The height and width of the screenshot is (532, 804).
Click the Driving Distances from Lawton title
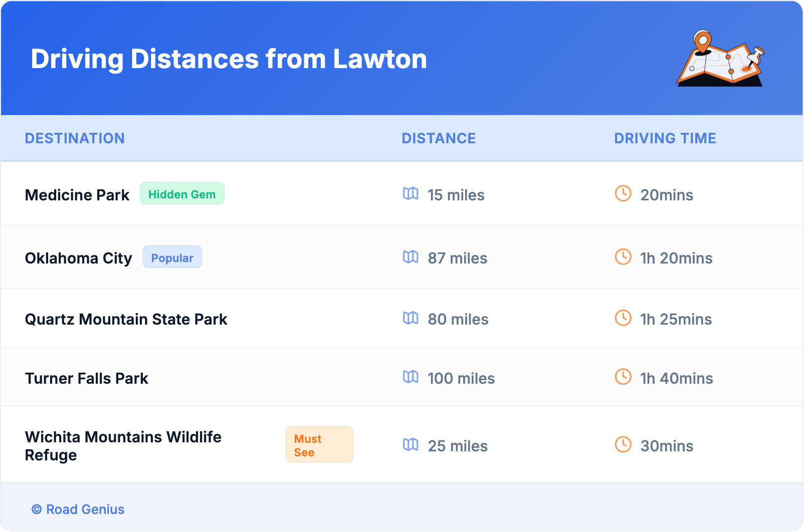229,59
